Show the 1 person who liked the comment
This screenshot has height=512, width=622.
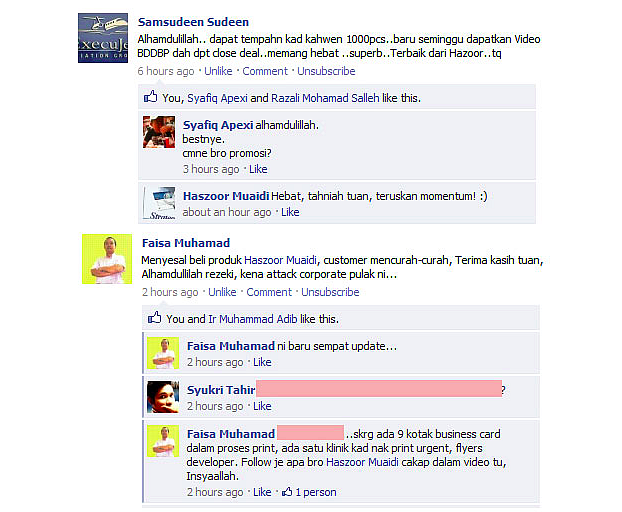(316, 492)
